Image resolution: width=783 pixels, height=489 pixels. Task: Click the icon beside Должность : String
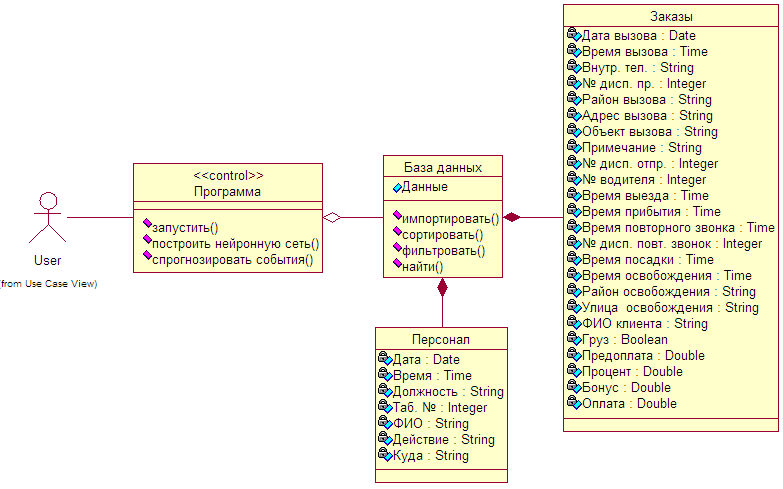coord(386,391)
